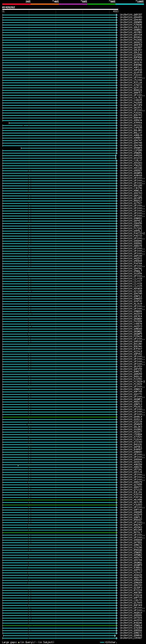The width and height of the screenshot is (146, 644).
Task: Select the UniRef100_C3KI56 label
Action: (131, 188)
